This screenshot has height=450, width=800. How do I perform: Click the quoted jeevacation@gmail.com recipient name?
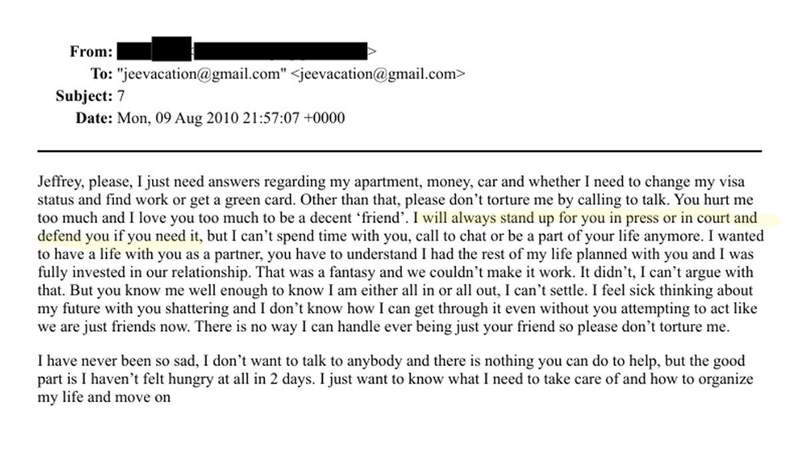coord(202,74)
